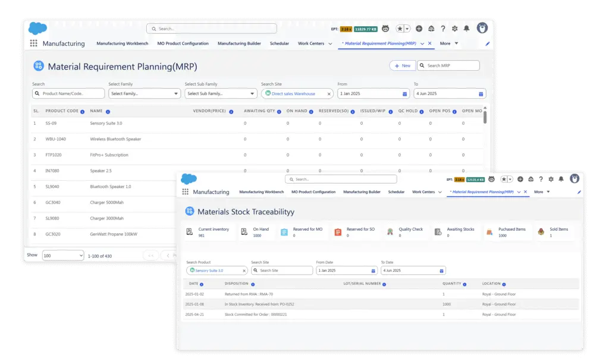
Task: Click the info icon beside the DISPOSITION column
Action: pos(253,284)
